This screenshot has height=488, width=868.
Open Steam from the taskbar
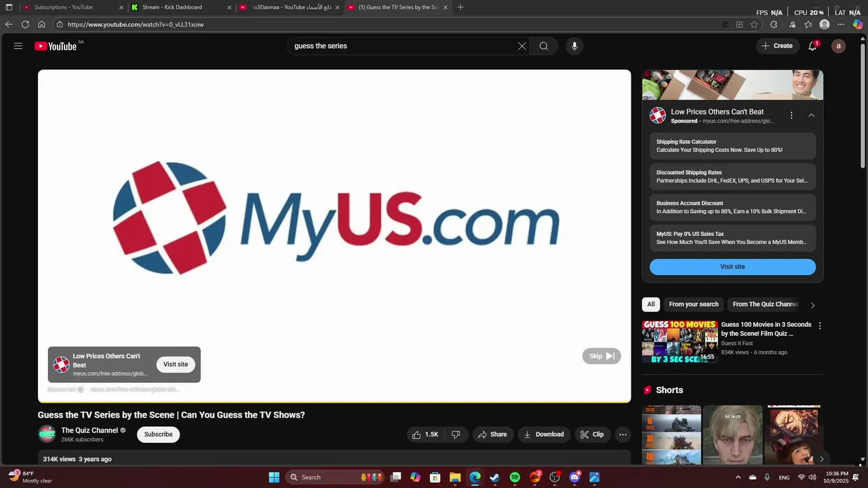pos(495,477)
